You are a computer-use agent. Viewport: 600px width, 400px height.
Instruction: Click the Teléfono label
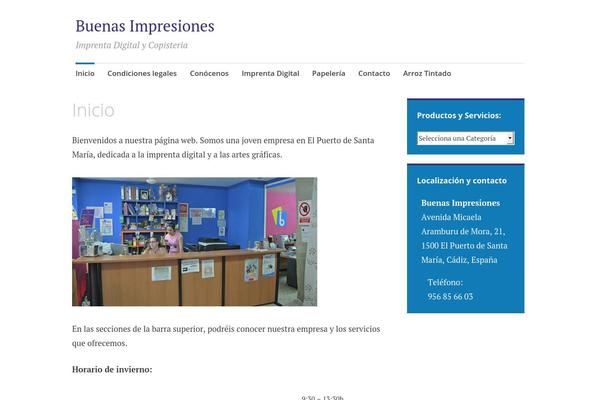click(445, 282)
